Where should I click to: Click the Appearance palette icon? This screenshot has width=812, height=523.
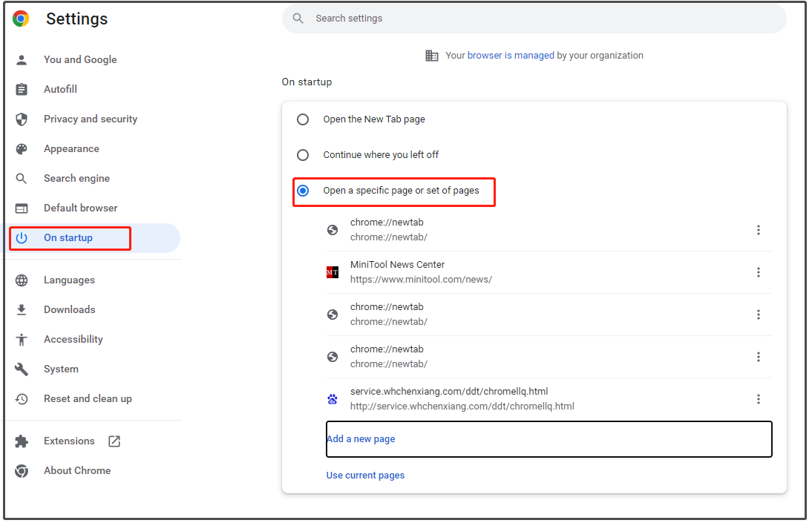(x=22, y=149)
